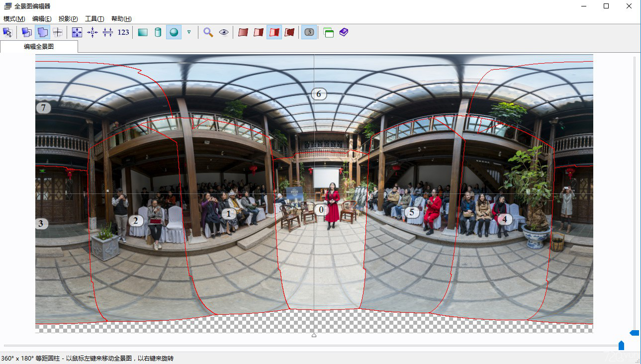Select the edit individual images pointer tool
The image size is (641, 364).
pos(7,32)
